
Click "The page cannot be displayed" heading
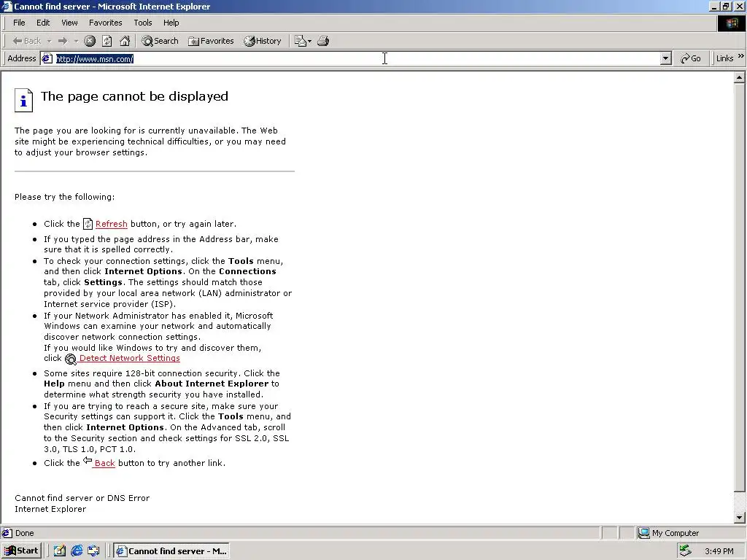click(x=134, y=96)
